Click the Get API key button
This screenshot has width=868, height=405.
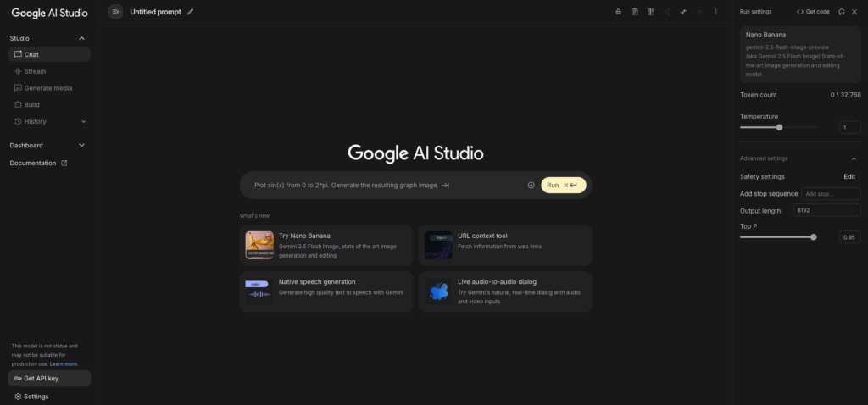[49, 379]
